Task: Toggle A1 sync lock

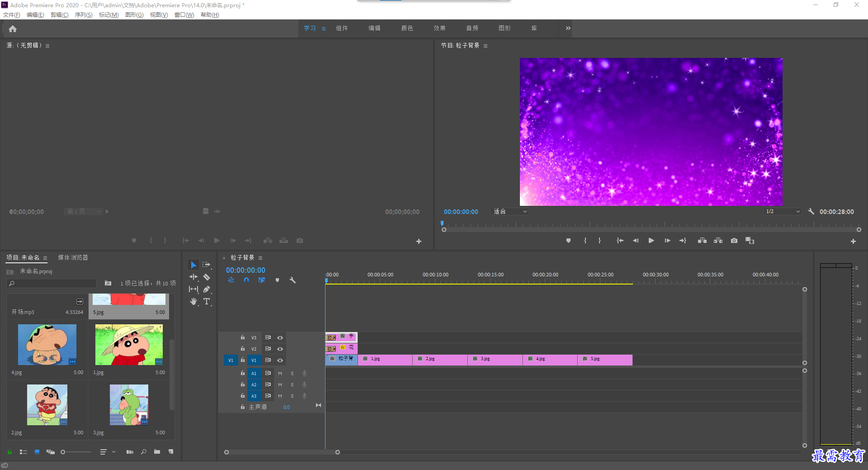Action: point(268,373)
